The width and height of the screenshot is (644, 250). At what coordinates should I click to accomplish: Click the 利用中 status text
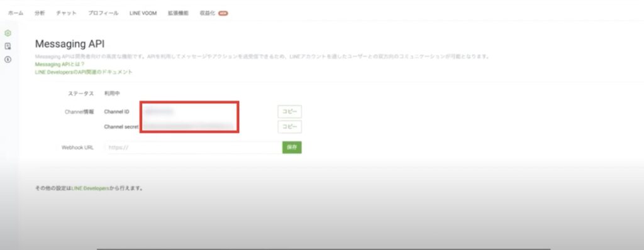(112, 94)
